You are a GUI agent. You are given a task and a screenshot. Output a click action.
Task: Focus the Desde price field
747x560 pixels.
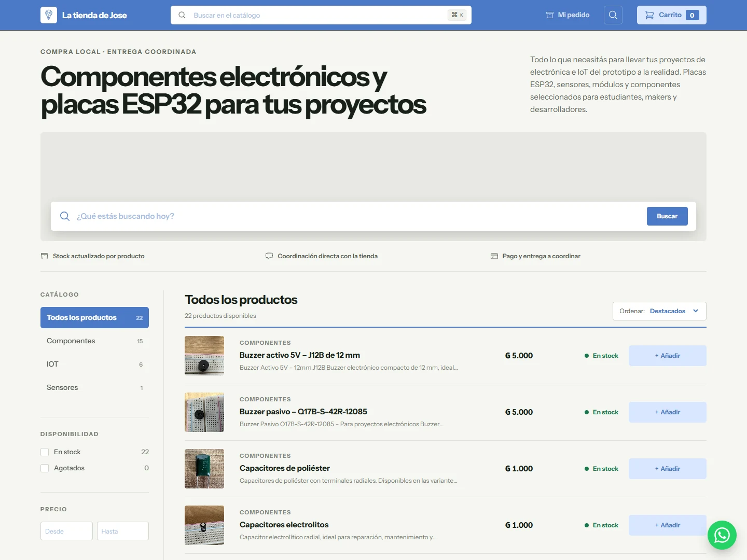tap(66, 531)
